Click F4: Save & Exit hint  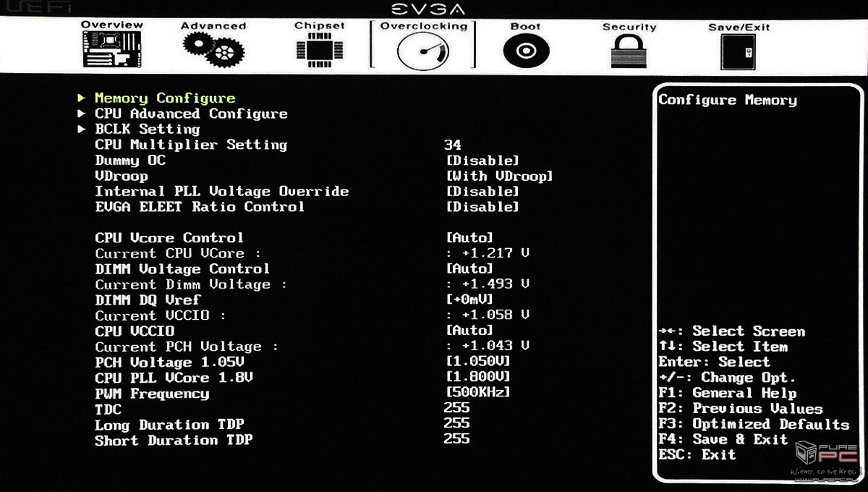723,440
